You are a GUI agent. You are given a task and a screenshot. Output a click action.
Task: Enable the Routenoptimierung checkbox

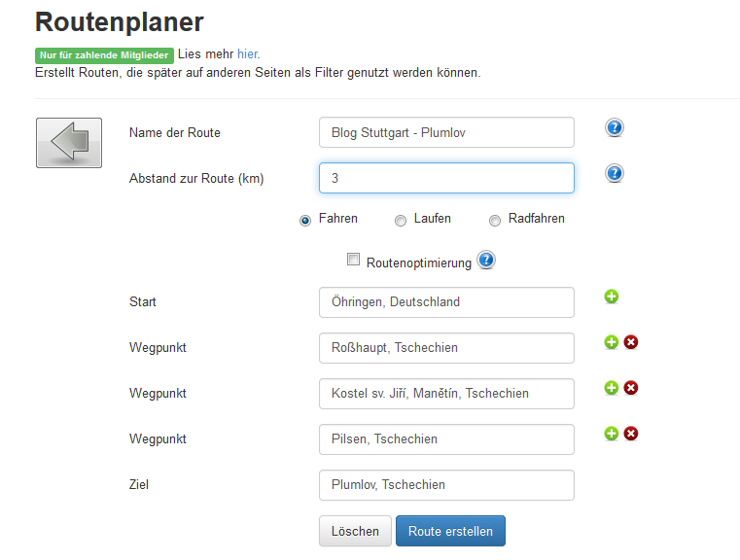[353, 259]
